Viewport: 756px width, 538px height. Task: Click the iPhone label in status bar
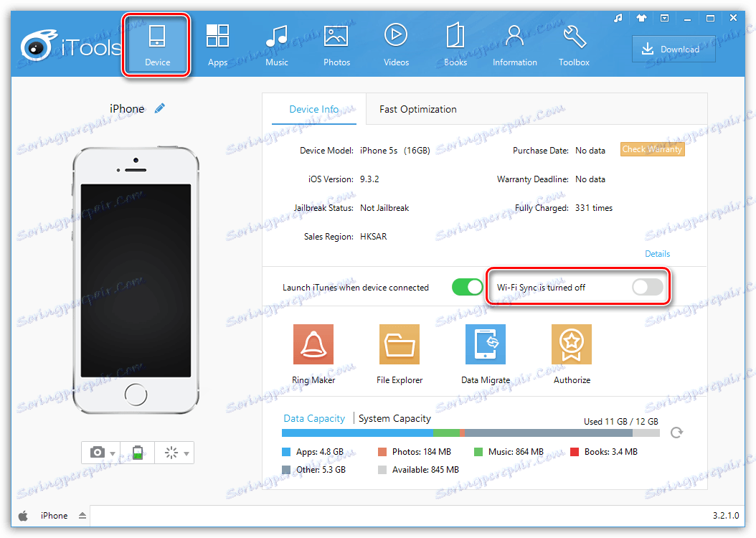[54, 516]
